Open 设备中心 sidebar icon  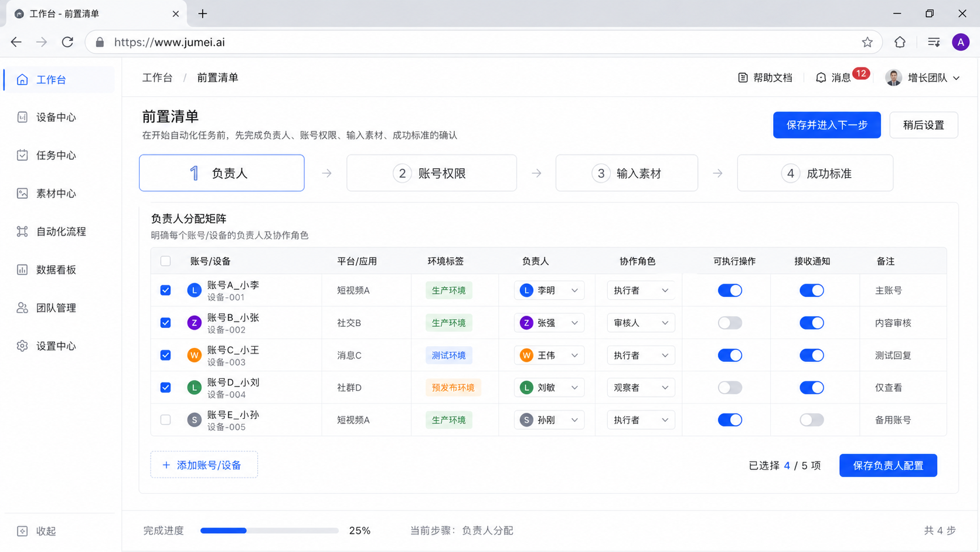point(22,117)
